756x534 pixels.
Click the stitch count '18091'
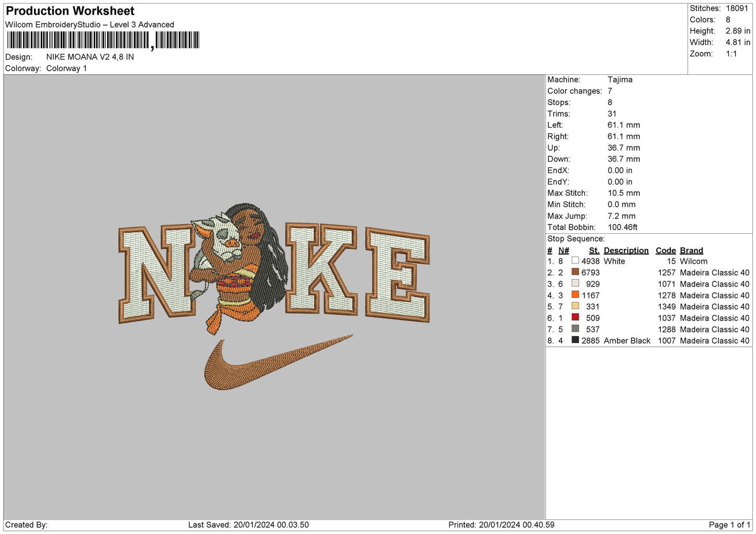(737, 8)
